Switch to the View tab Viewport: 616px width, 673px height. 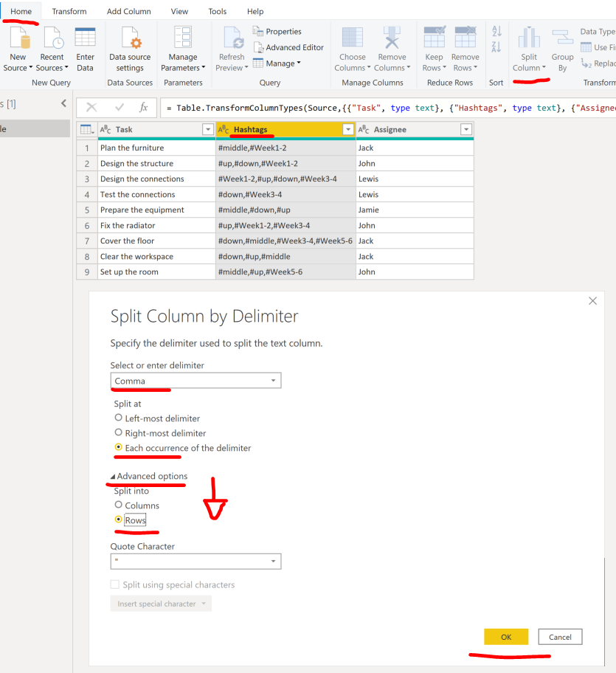[x=179, y=11]
